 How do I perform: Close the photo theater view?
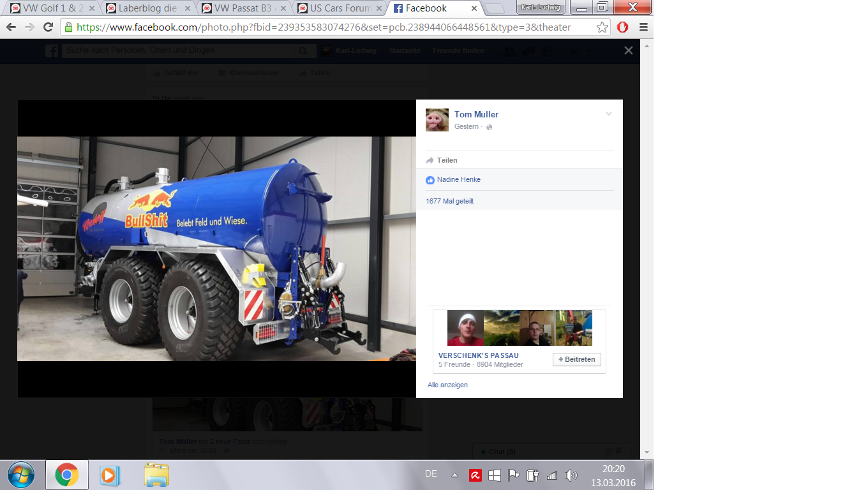[x=629, y=50]
